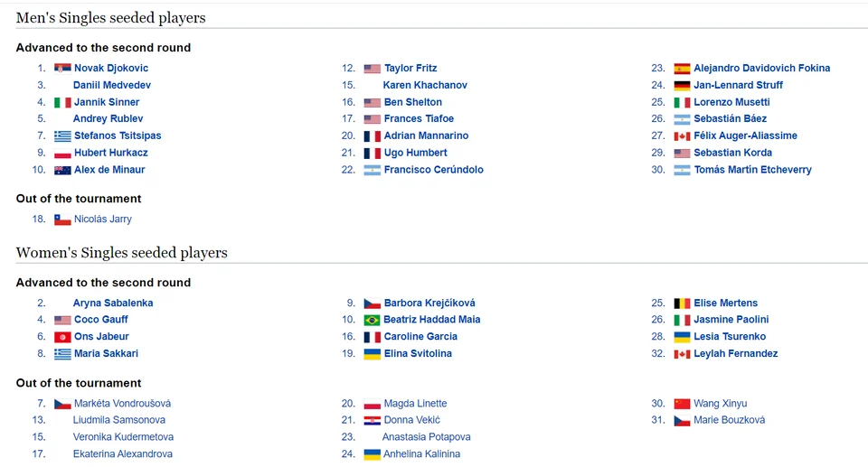Viewport: 868px width, 467px height.
Task: Click the Australian flag beside Alex de Minaur
Action: [x=62, y=171]
